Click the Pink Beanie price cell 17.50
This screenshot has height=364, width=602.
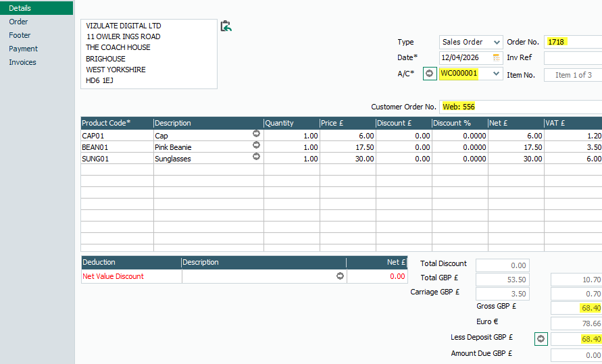(347, 147)
